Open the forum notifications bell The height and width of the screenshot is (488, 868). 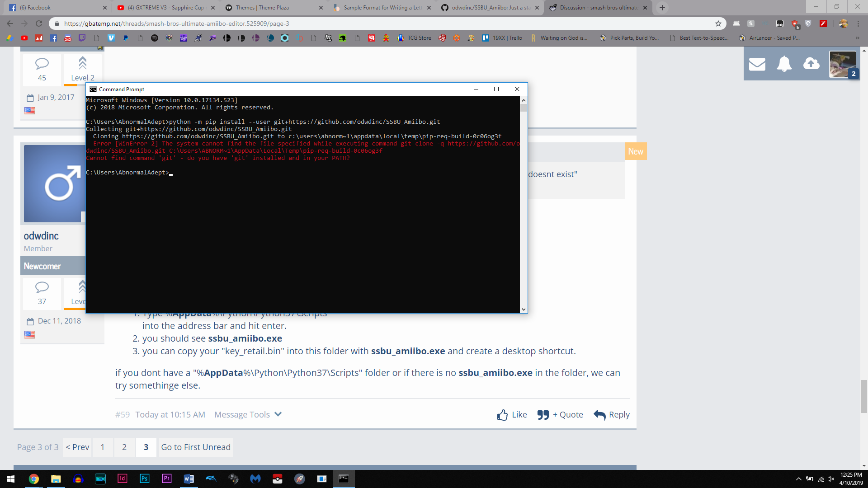tap(784, 64)
